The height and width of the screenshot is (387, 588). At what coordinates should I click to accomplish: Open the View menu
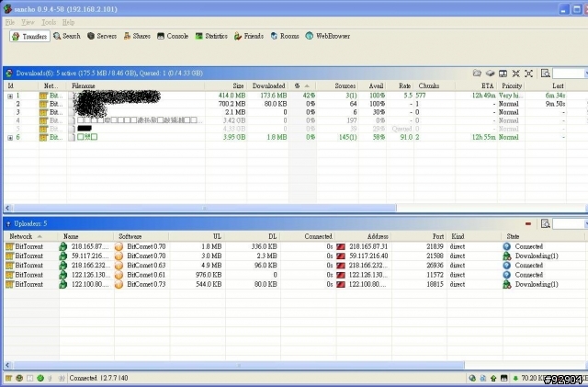pyautogui.click(x=28, y=23)
